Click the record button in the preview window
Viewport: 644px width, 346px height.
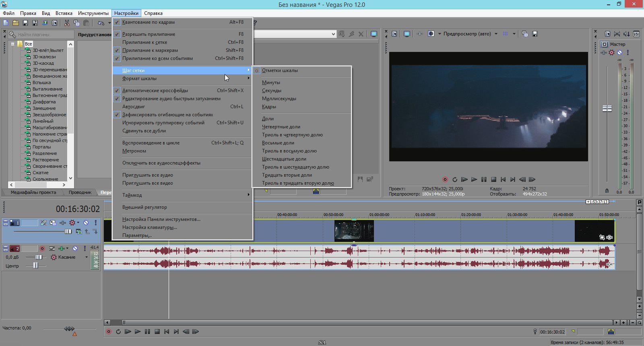445,179
